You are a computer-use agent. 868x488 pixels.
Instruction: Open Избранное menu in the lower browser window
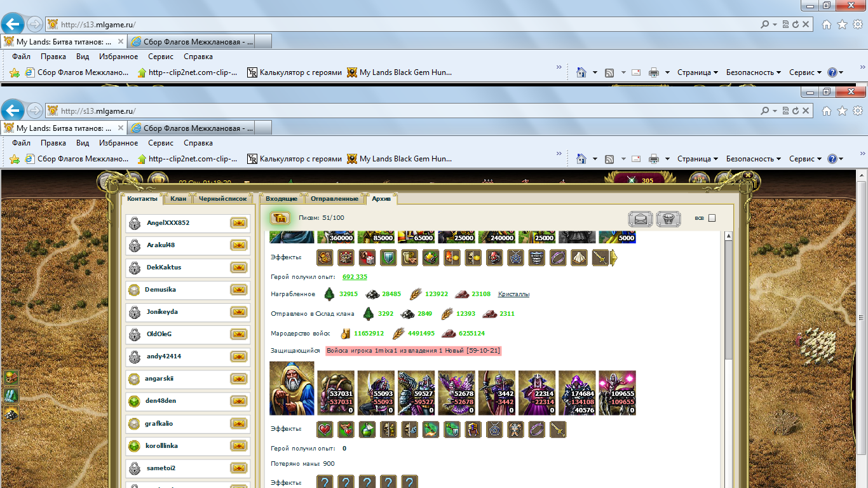[x=118, y=143]
